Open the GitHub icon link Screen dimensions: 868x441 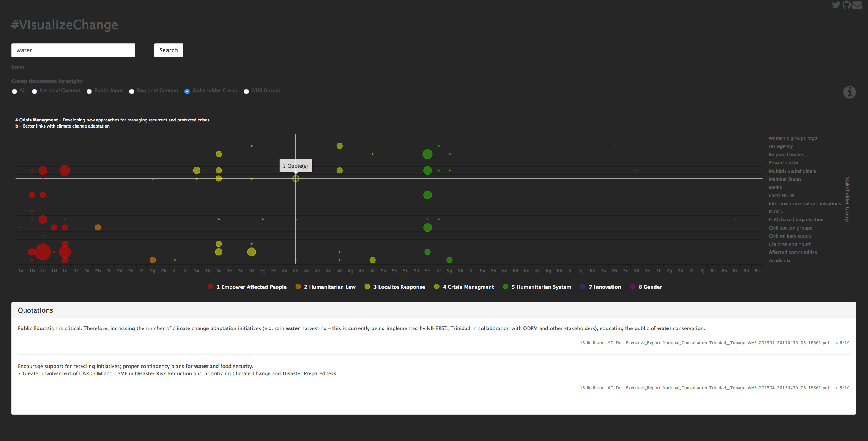coord(846,5)
